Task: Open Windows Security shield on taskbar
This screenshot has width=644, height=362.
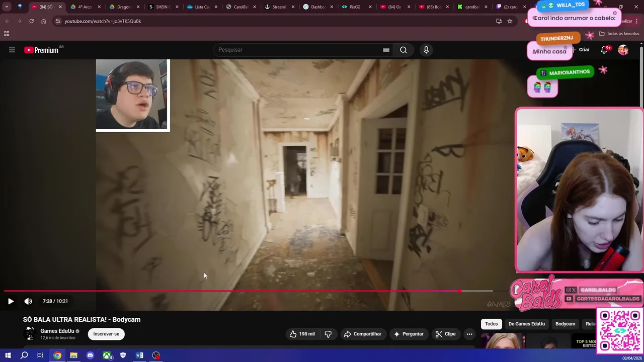Action: click(123, 355)
